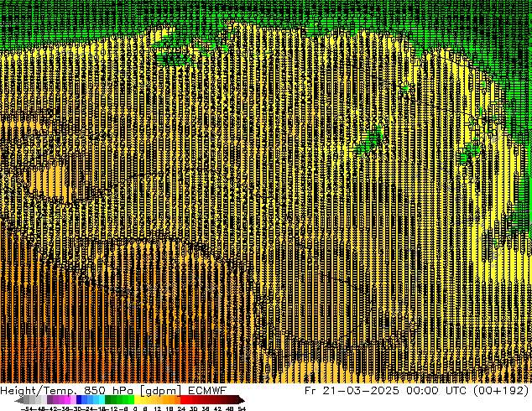Screen dimensions: 532x411
Task: Click the "ECMWF" model label
Action: pos(207,391)
